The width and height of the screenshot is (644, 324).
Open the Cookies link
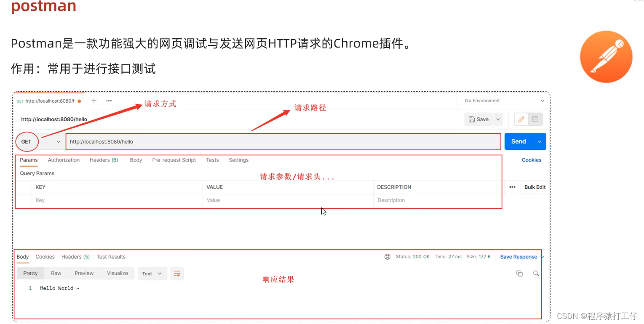pyautogui.click(x=532, y=160)
